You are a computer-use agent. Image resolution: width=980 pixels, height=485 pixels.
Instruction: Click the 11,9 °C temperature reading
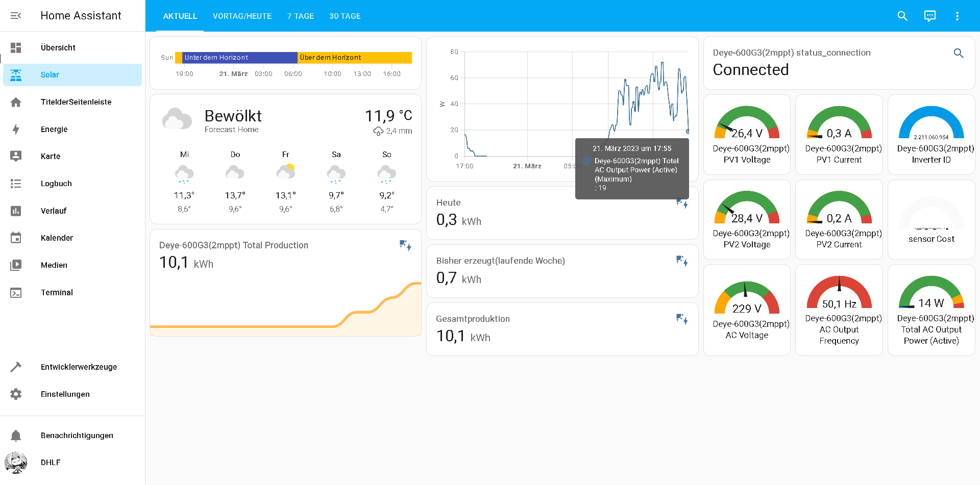388,116
